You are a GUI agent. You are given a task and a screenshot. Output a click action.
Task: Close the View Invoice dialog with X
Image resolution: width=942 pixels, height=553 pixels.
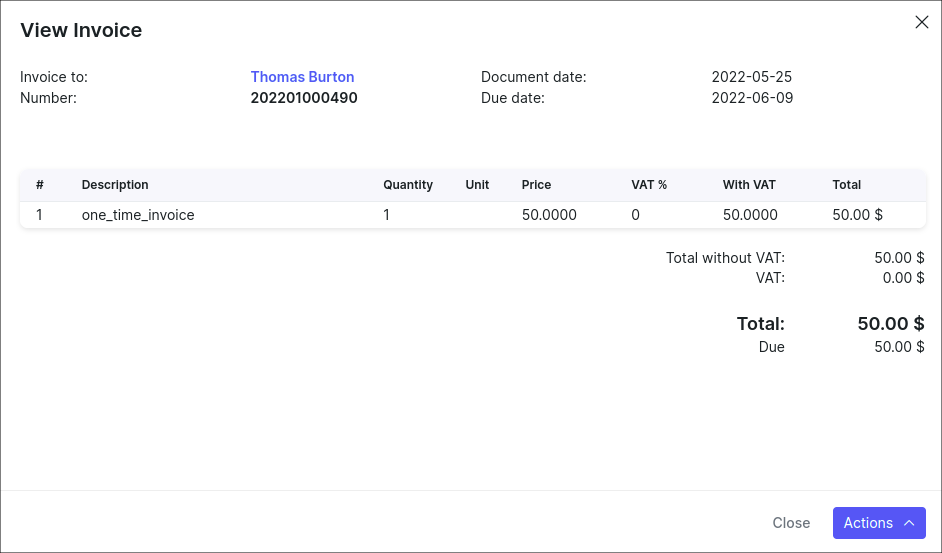[x=921, y=22]
